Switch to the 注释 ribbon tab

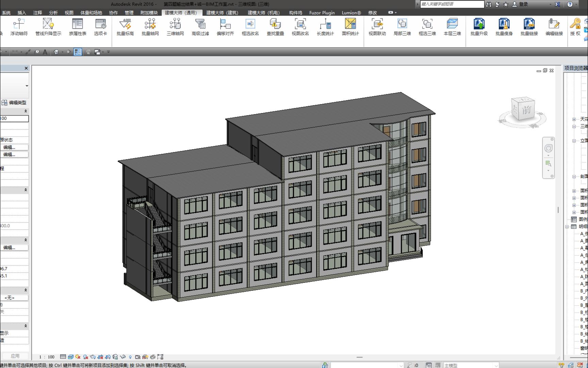37,13
